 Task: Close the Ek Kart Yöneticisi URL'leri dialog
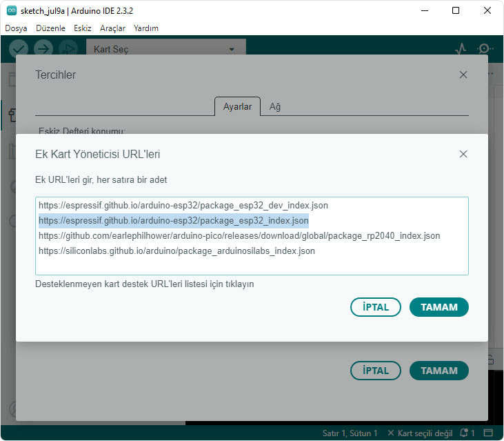pyautogui.click(x=463, y=154)
